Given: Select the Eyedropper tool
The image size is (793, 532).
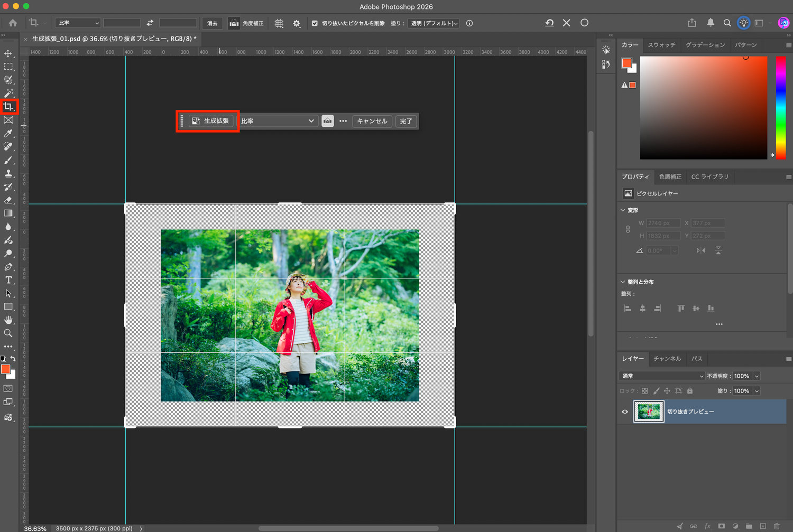Looking at the screenshot, I should (8, 133).
